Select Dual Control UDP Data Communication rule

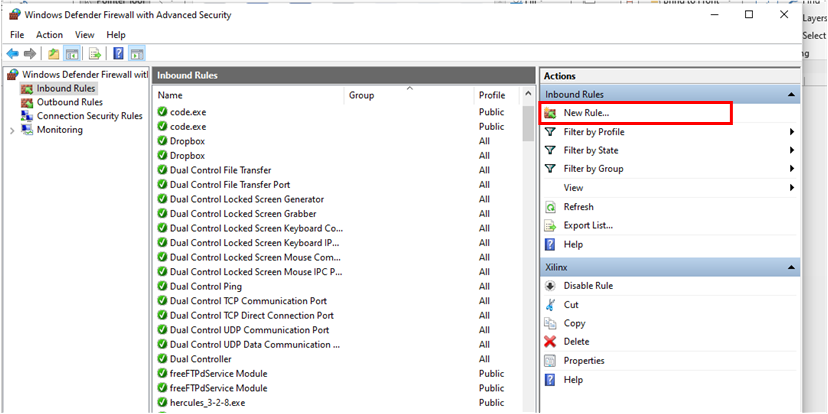point(255,344)
